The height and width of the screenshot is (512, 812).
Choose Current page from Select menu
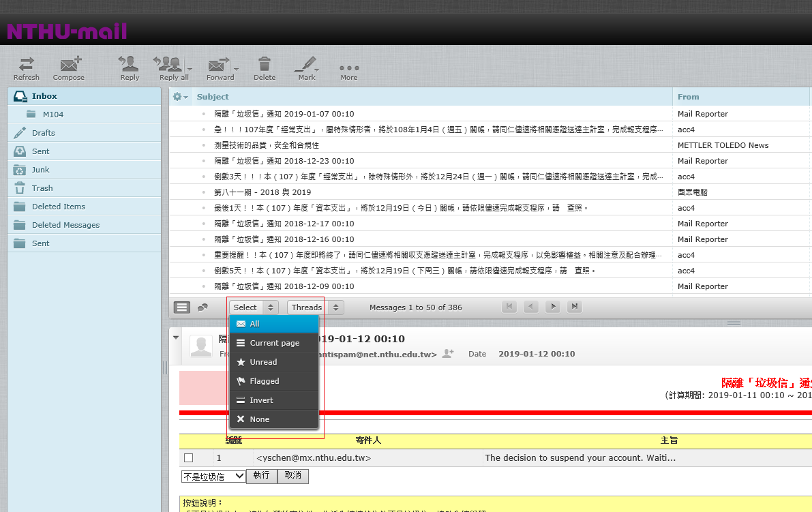tap(274, 343)
